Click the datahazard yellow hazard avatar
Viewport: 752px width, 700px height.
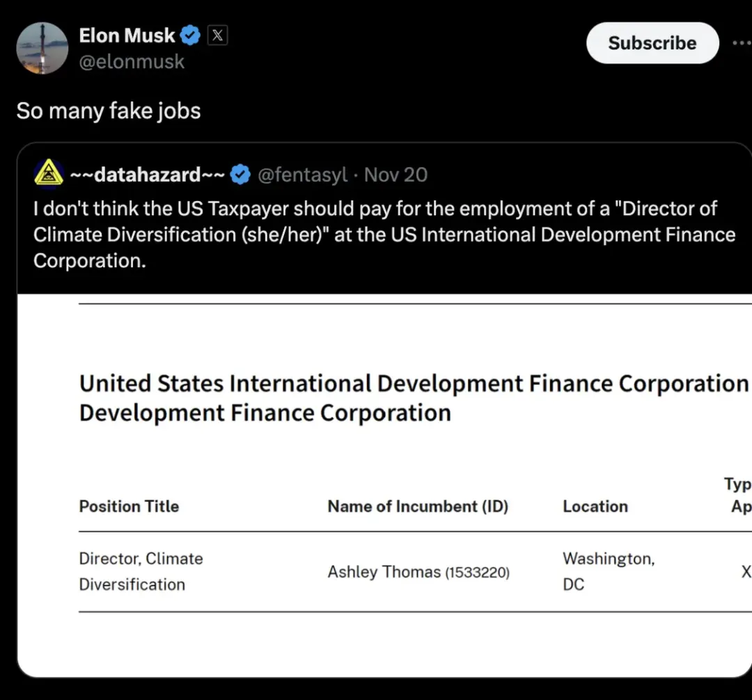49,173
